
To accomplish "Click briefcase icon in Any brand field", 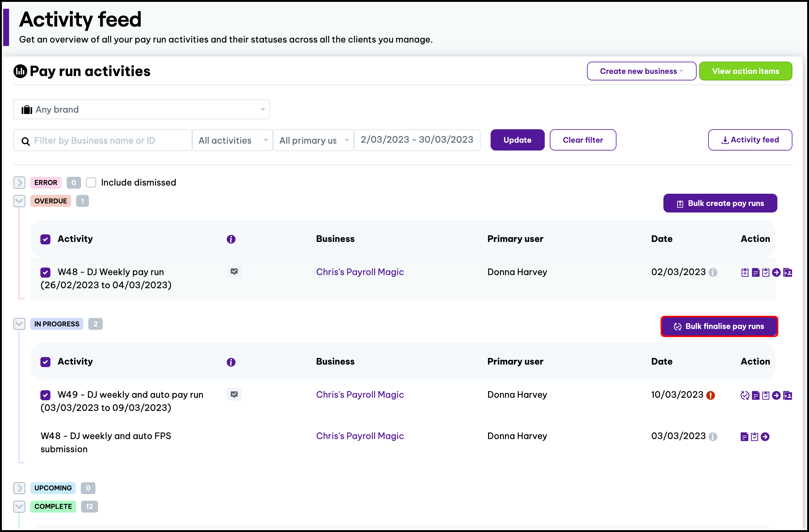I will click(x=27, y=110).
